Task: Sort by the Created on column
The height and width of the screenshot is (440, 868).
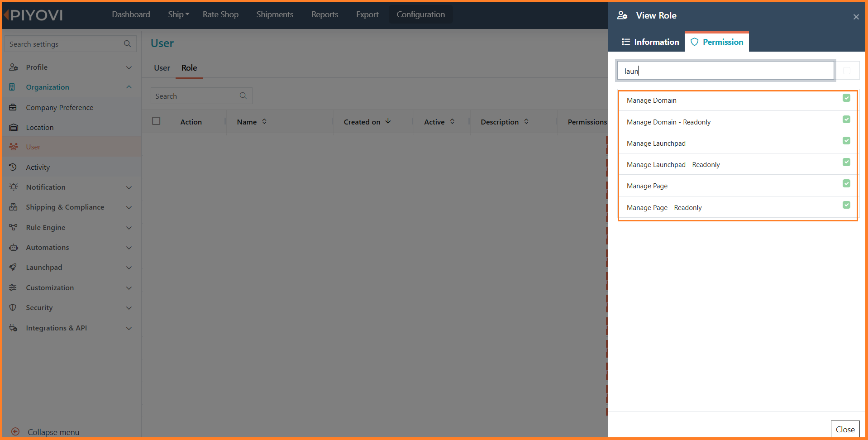Action: [367, 122]
